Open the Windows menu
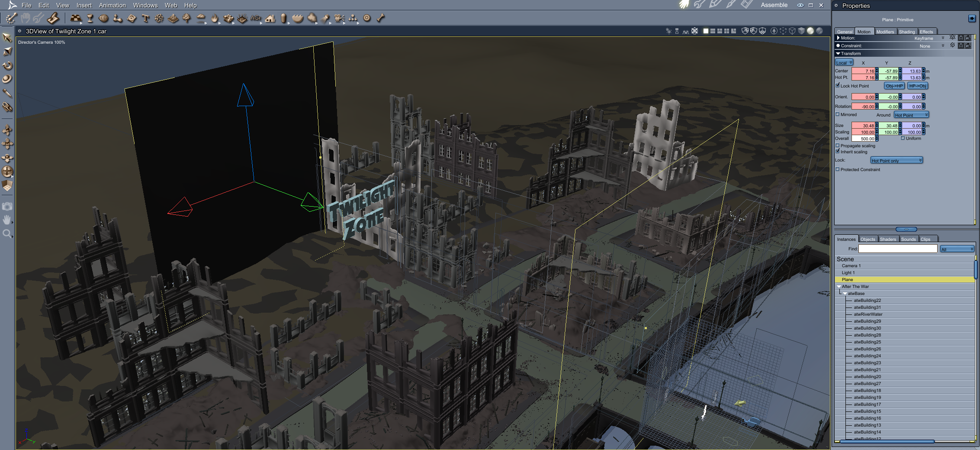 pos(145,5)
